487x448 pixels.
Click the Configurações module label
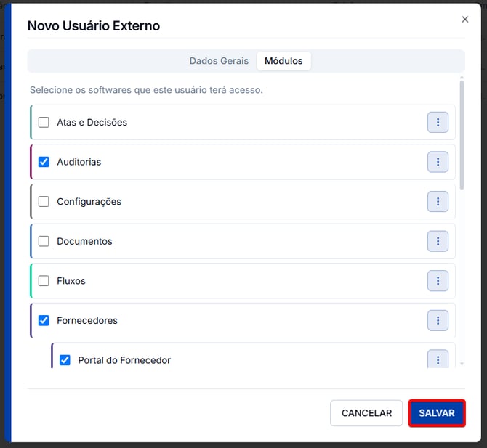point(89,202)
